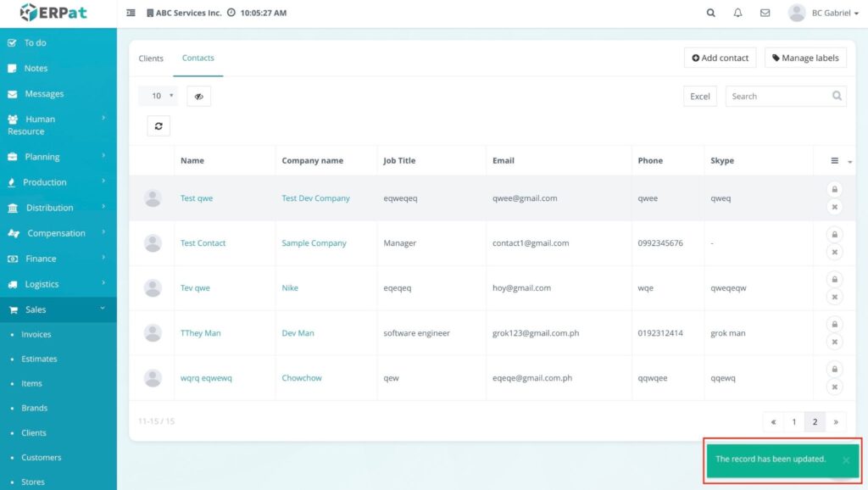Toggle sidebar with the hamburger menu icon
This screenshot has width=868, height=490.
[131, 14]
